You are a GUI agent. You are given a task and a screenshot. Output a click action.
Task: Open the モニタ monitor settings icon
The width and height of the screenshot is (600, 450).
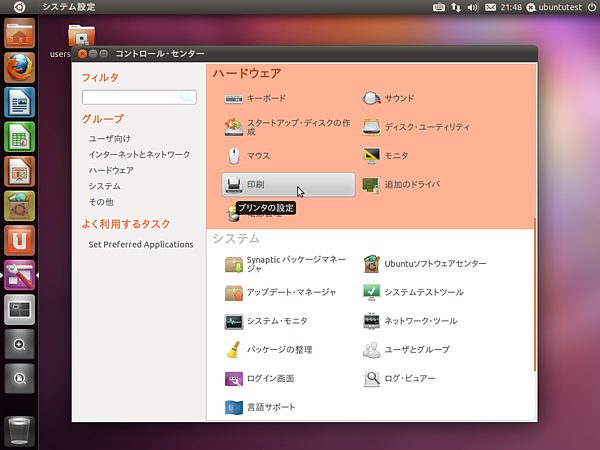(371, 156)
